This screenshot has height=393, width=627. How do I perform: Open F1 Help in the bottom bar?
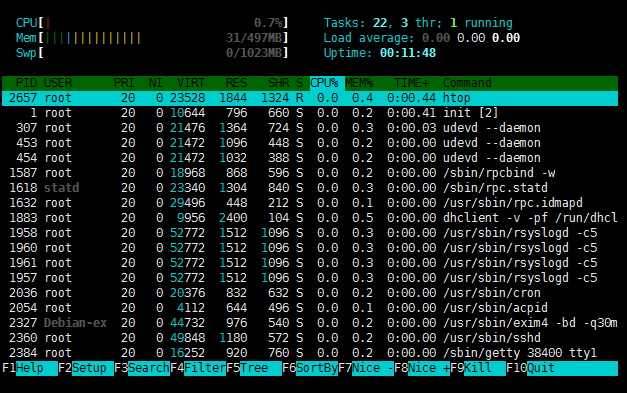point(30,368)
